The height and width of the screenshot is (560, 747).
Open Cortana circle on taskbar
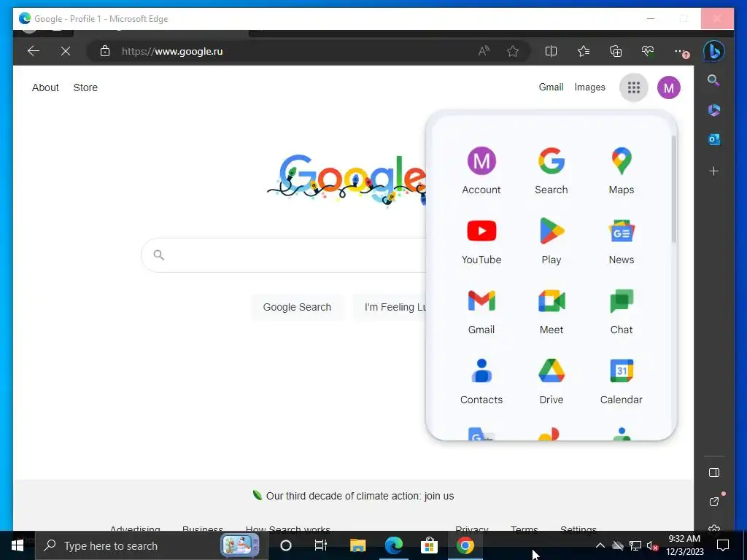tap(286, 545)
